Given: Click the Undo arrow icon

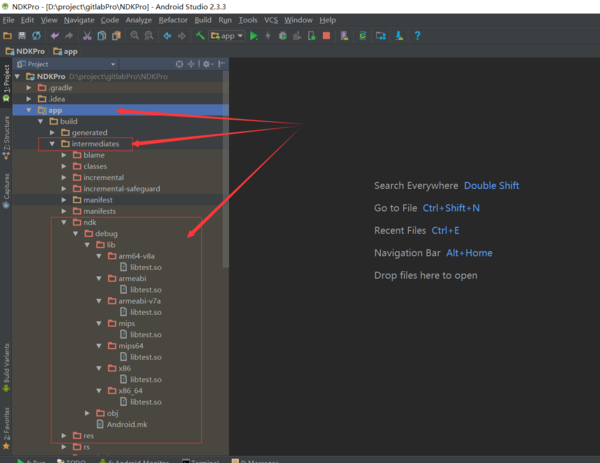Looking at the screenshot, I should (x=55, y=36).
